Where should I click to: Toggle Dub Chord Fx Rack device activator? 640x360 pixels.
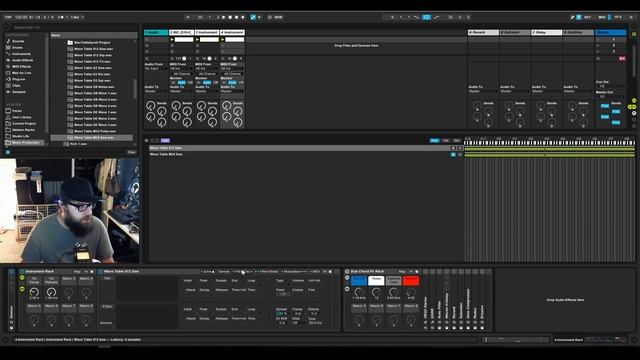347,271
